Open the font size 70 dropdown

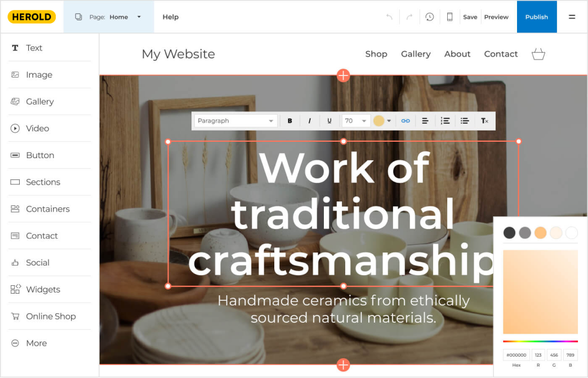point(355,120)
